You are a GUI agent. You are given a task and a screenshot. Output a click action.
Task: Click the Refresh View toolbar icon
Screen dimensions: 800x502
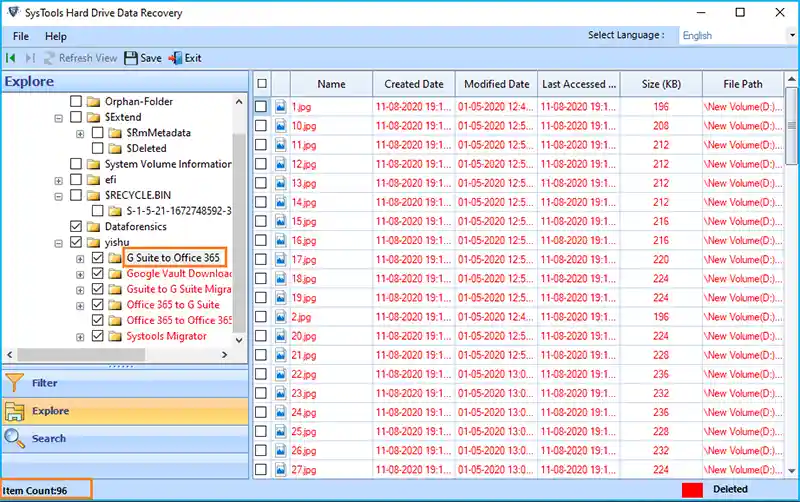pos(49,58)
